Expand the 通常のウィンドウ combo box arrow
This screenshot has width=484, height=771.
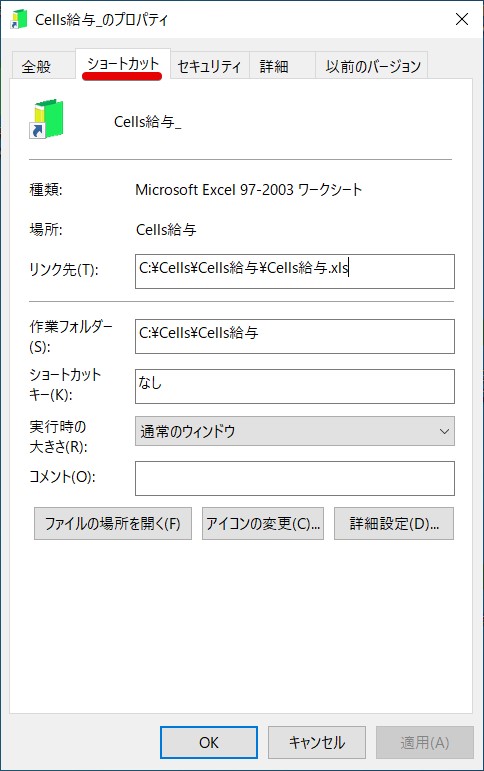pos(444,431)
